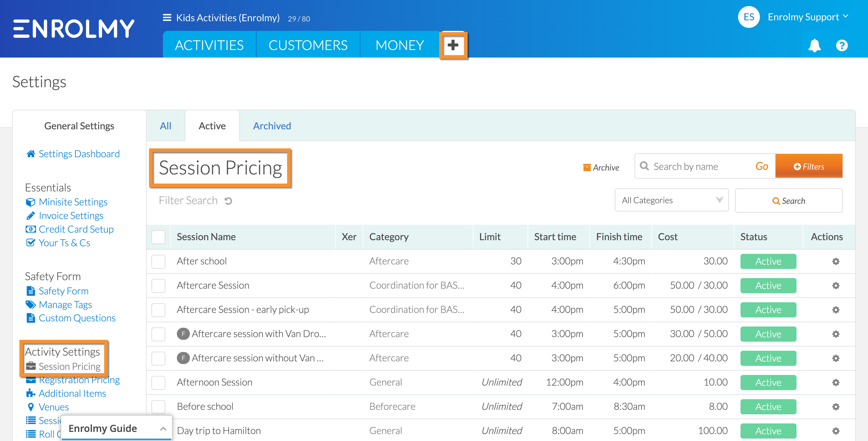Click the plus tab icon
This screenshot has height=441, width=868.
453,45
